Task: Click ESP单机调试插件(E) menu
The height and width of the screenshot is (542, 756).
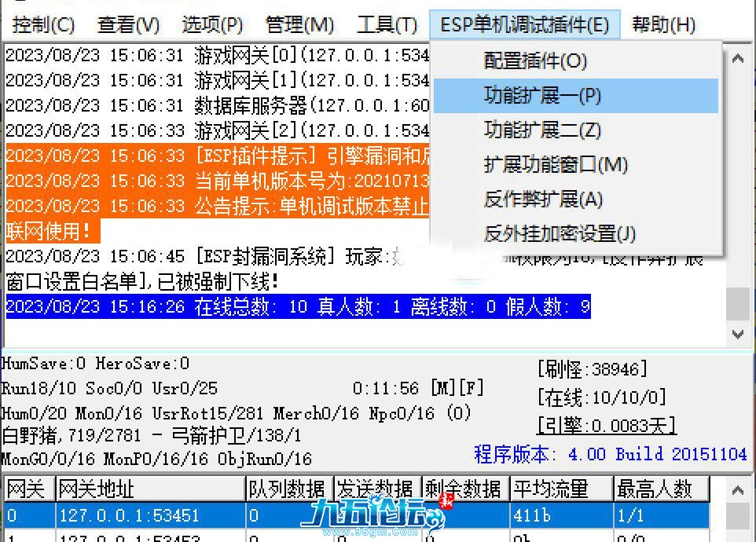Action: (x=524, y=24)
